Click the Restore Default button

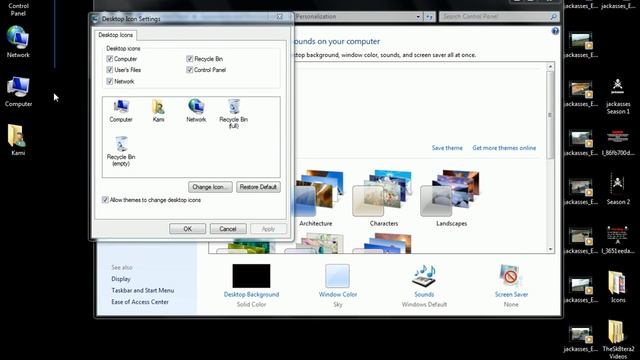click(x=258, y=187)
